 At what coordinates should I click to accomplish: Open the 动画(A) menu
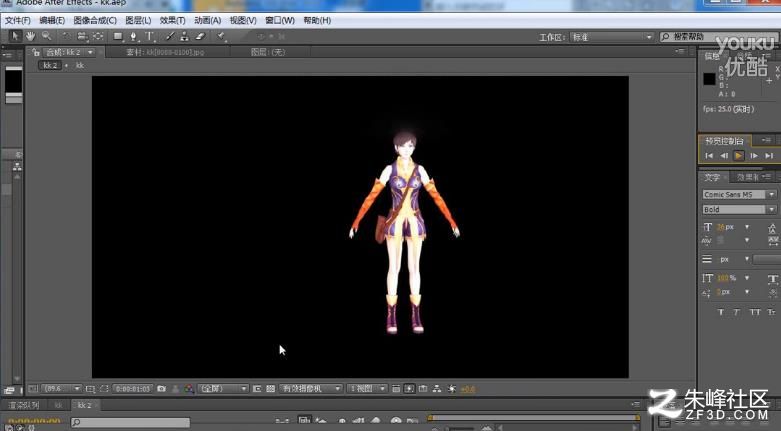(207, 20)
